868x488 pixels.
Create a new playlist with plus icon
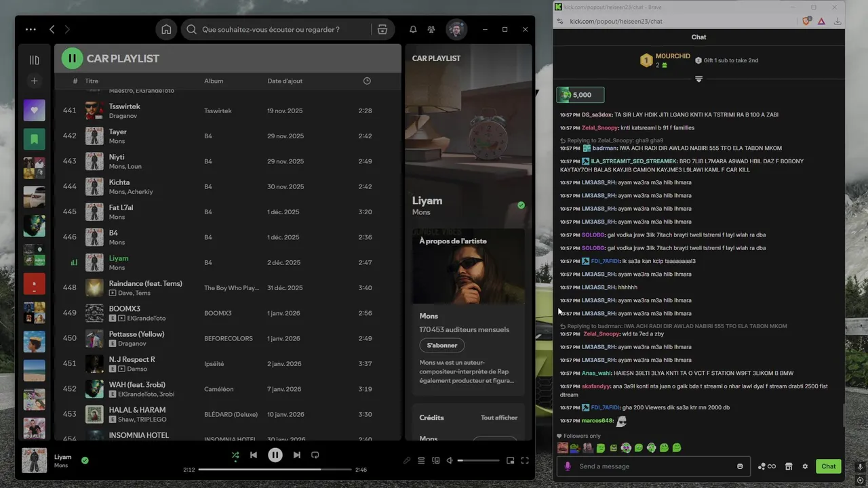34,81
